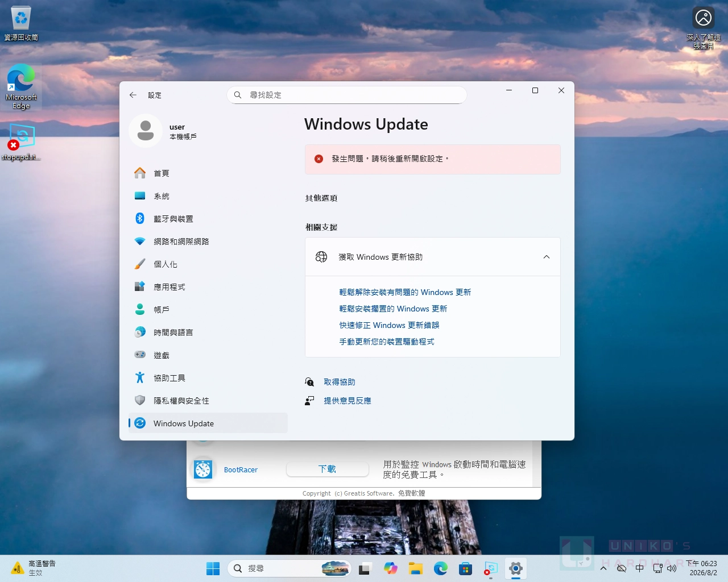The width and height of the screenshot is (728, 582).
Task: Open link 快速修正 Windows 更新錯誤
Action: [x=389, y=325]
